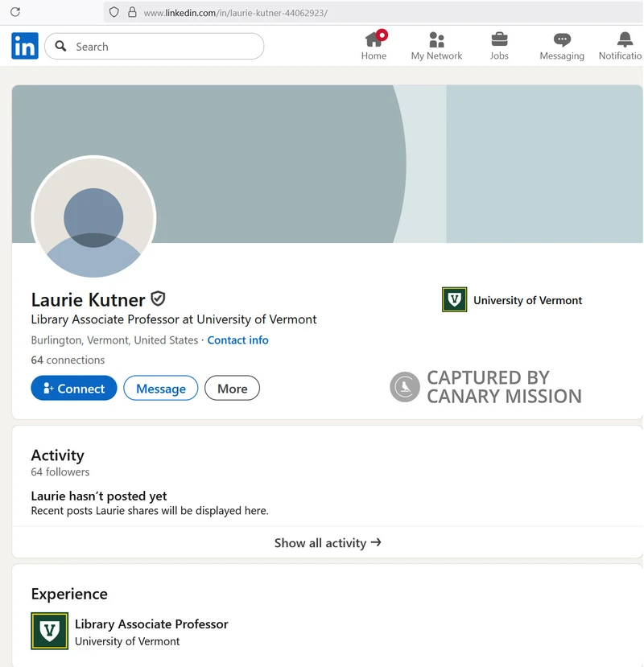Click Library Associate Professor experience title

(151, 624)
